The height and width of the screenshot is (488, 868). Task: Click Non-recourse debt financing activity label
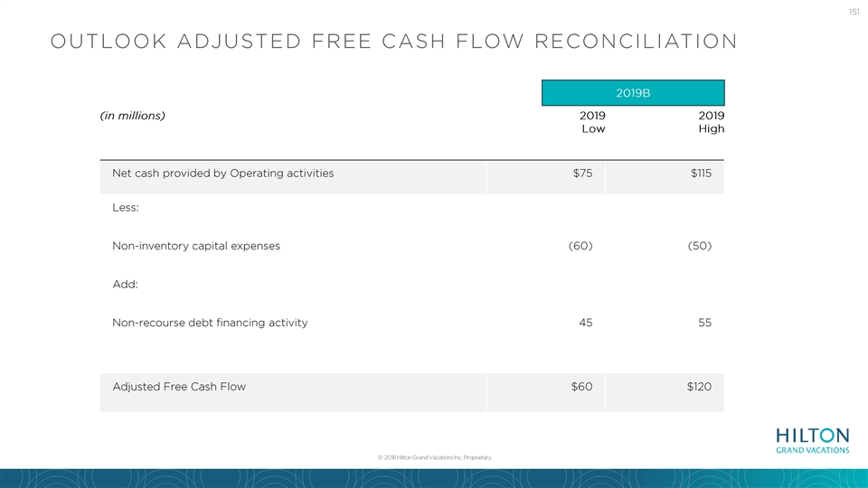(210, 323)
